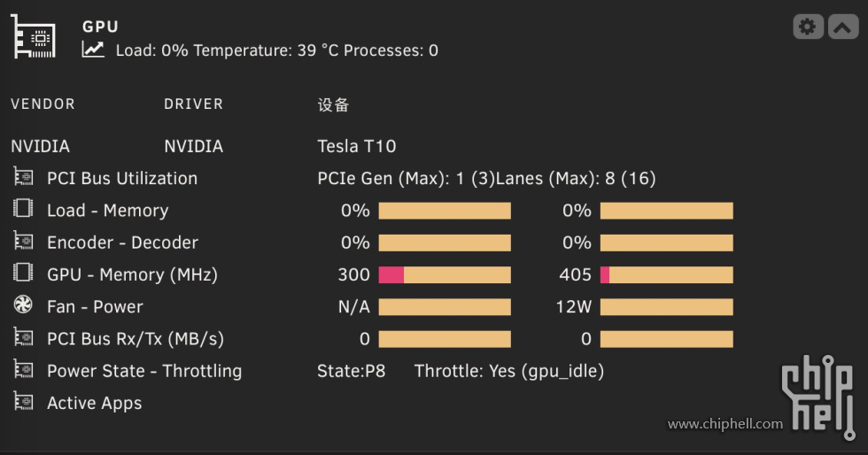Screen dimensions: 868x455
Task: Open the GPU history chart icon
Action: 93,50
